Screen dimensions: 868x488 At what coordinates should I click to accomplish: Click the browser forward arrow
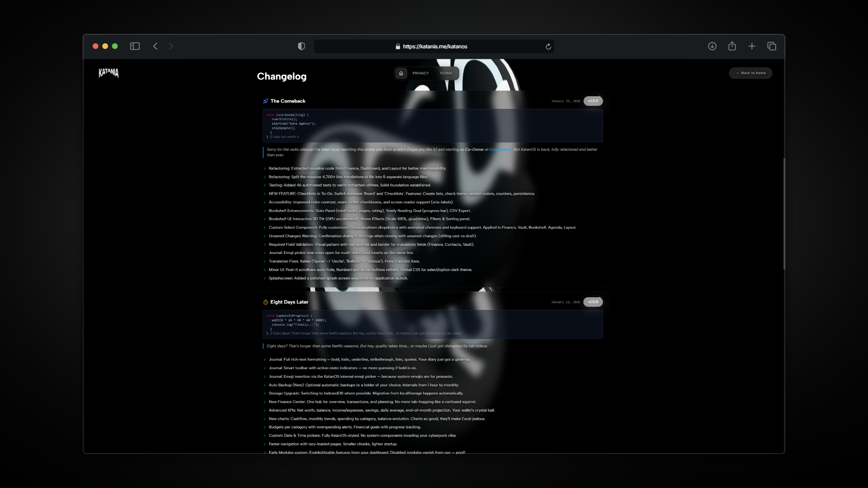171,46
